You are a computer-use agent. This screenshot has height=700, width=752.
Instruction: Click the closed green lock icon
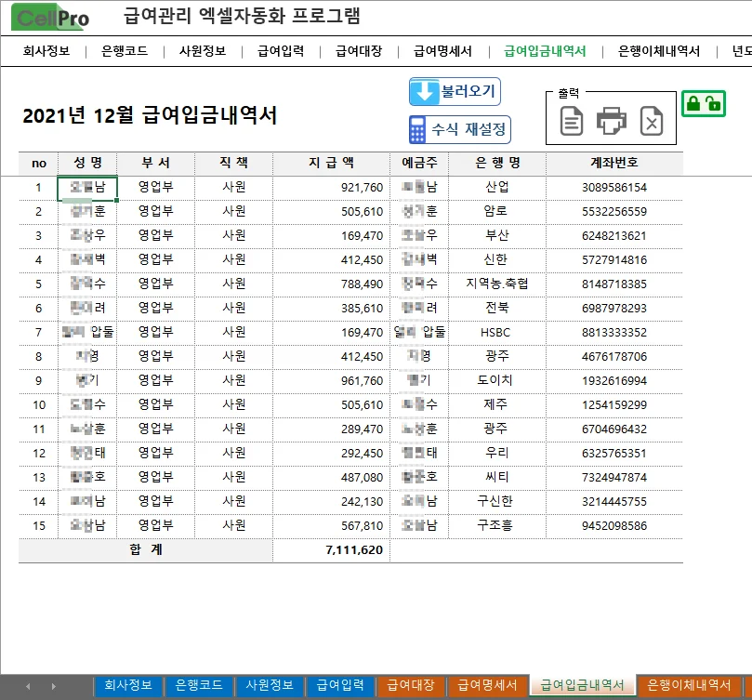point(693,103)
